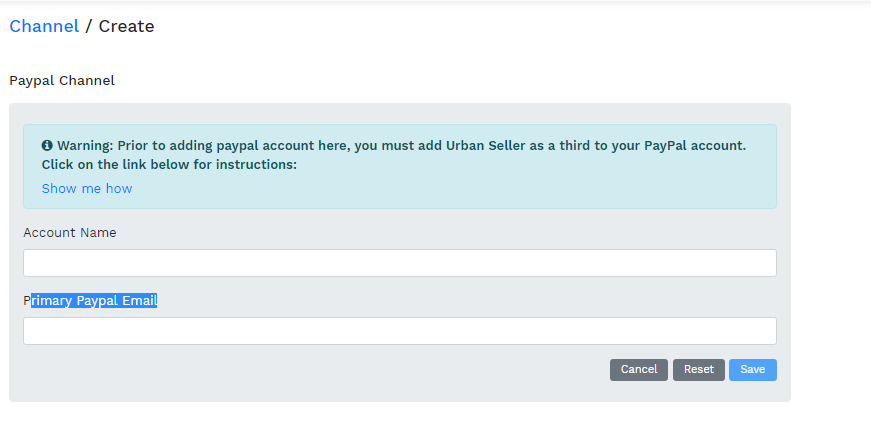
Task: Click the slash separator in the breadcrumb
Action: pyautogui.click(x=89, y=26)
